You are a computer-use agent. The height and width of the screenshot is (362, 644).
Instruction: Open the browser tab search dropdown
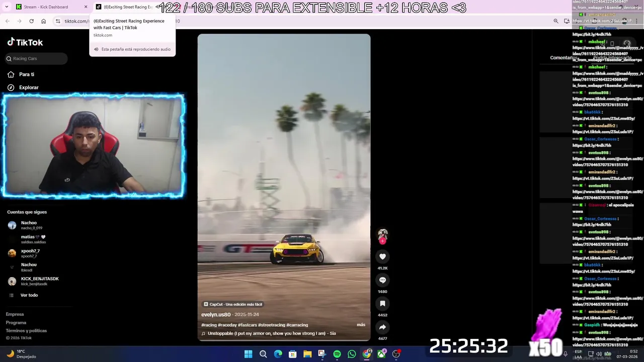pos(6,7)
